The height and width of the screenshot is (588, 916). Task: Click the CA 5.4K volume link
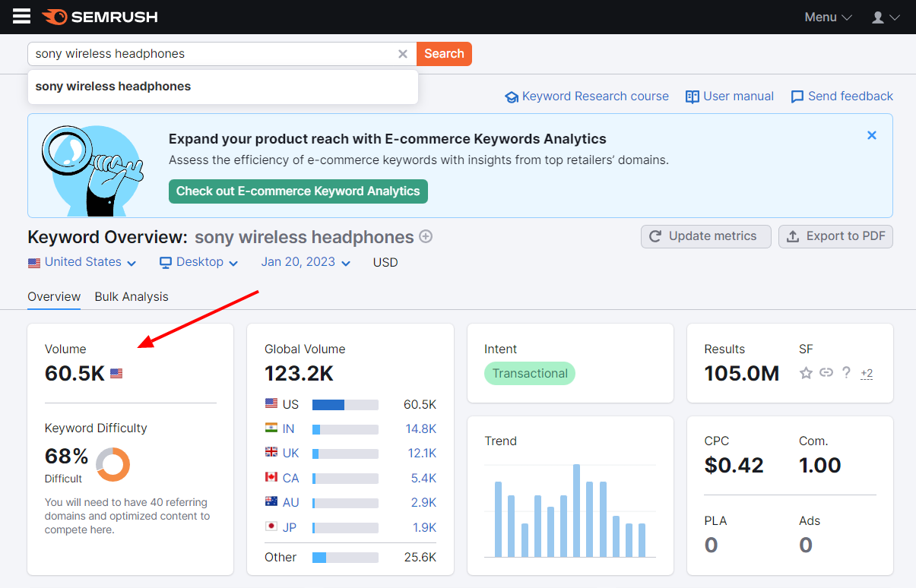[423, 479]
